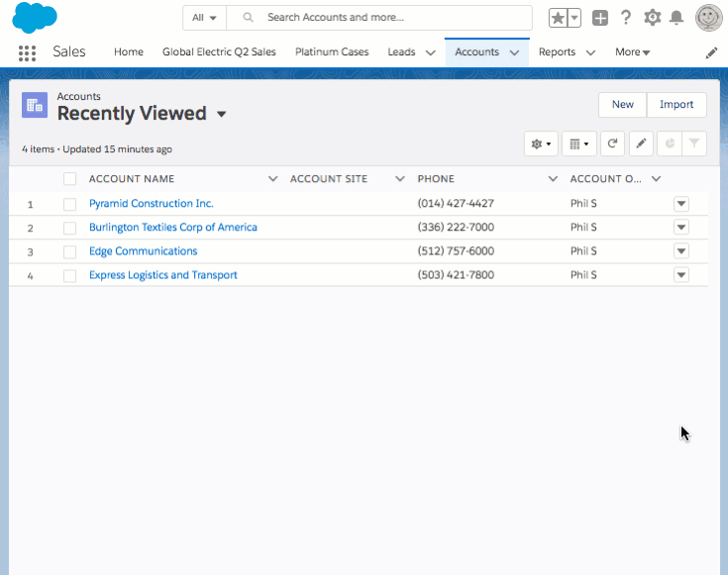Click the search magnifier icon
The height and width of the screenshot is (575, 728).
249,18
